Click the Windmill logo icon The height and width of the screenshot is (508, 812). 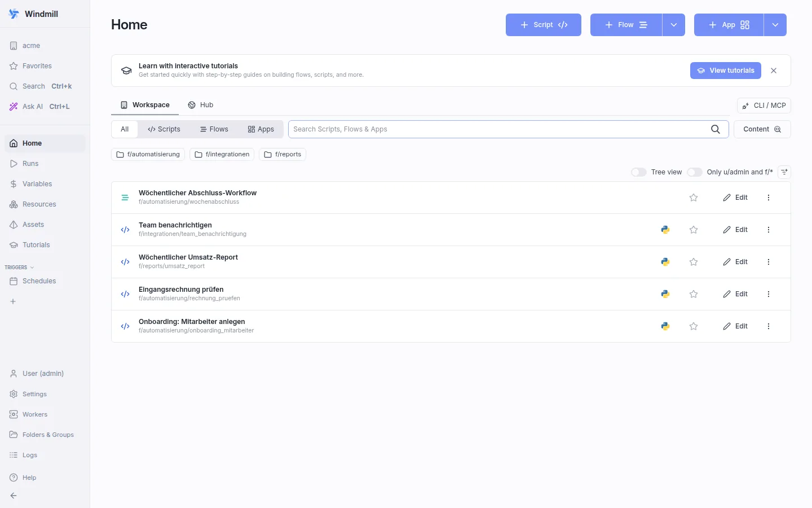click(x=14, y=14)
